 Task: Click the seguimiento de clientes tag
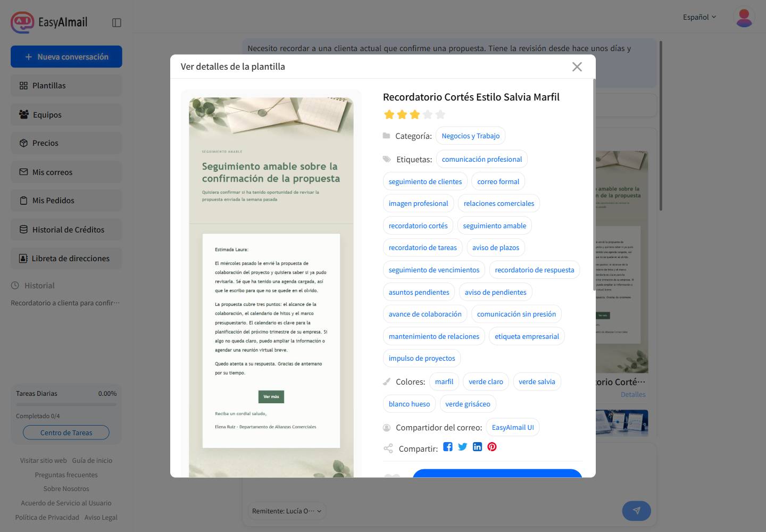(425, 181)
